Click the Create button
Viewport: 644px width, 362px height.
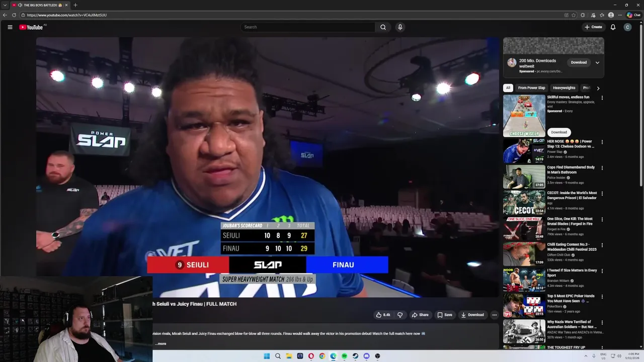pos(593,27)
